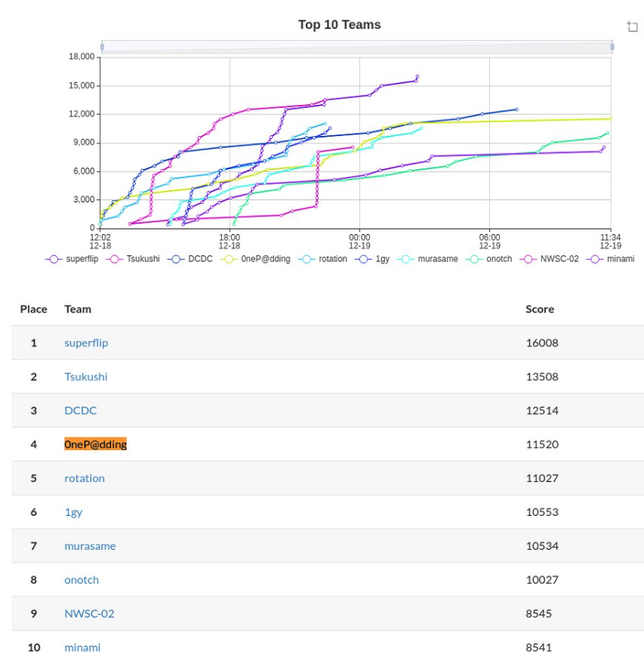Click the "18,000" y-axis label
This screenshot has width=644, height=657.
point(82,57)
